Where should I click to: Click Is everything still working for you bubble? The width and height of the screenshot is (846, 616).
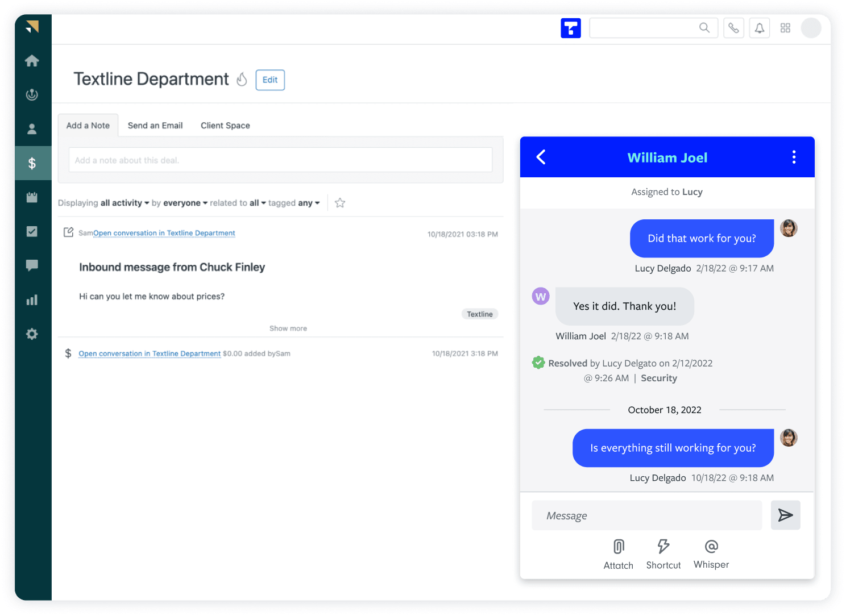click(x=673, y=448)
